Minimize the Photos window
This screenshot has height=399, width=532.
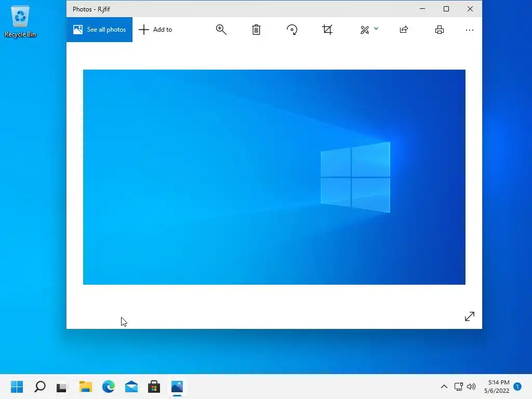click(x=422, y=9)
